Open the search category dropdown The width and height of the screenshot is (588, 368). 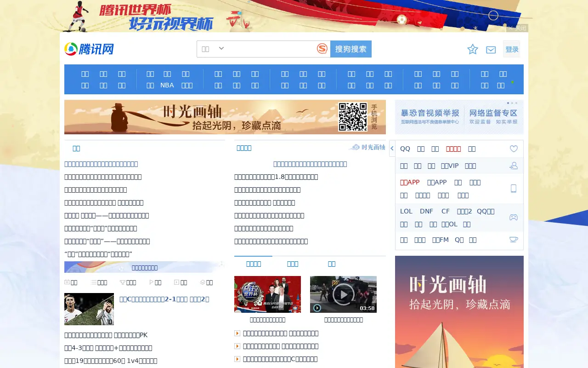pos(213,49)
